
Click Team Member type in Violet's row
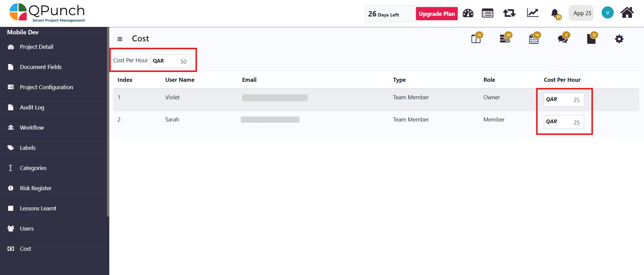point(411,97)
